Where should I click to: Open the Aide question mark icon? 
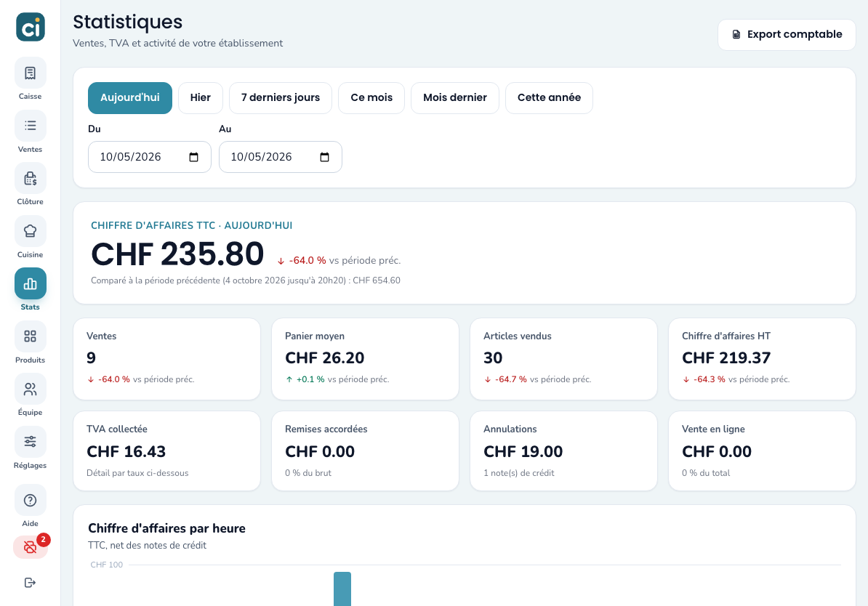tap(30, 501)
